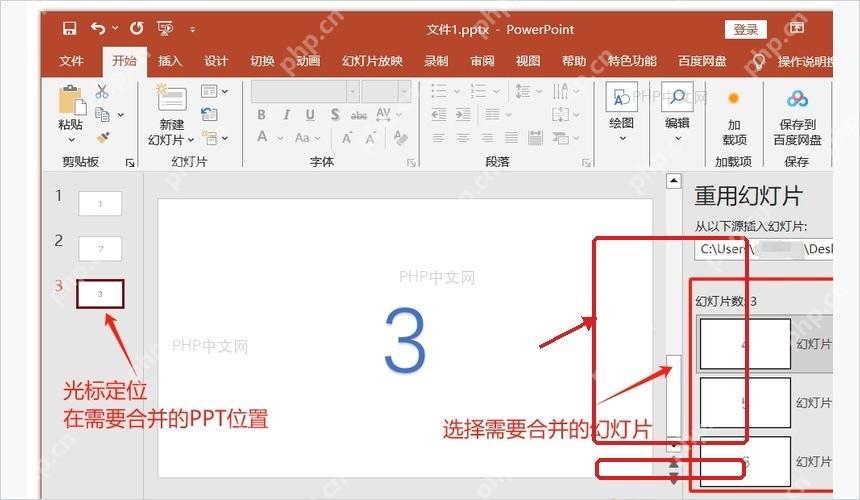Open the clipboard group dialog launcher
This screenshot has height=500, width=860.
click(130, 163)
